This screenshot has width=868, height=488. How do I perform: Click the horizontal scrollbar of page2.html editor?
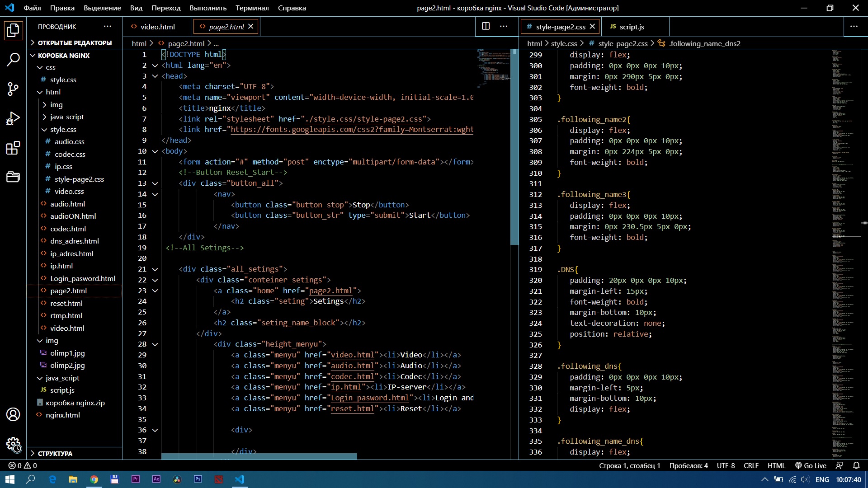[x=259, y=456]
